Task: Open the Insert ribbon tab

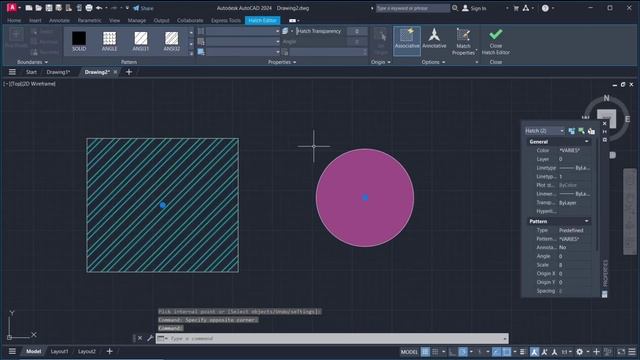Action: point(35,20)
